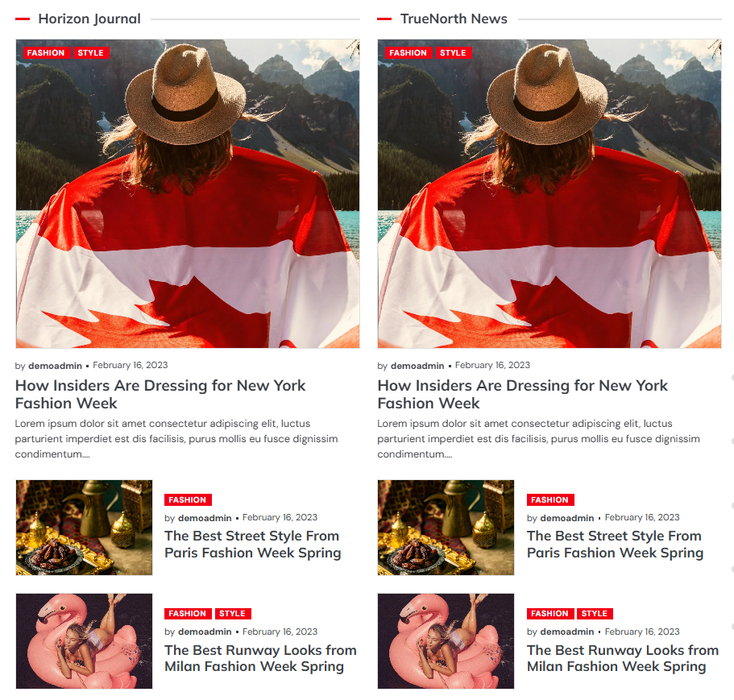Open STYLE tag on TrueNorth News featured image

coord(453,53)
